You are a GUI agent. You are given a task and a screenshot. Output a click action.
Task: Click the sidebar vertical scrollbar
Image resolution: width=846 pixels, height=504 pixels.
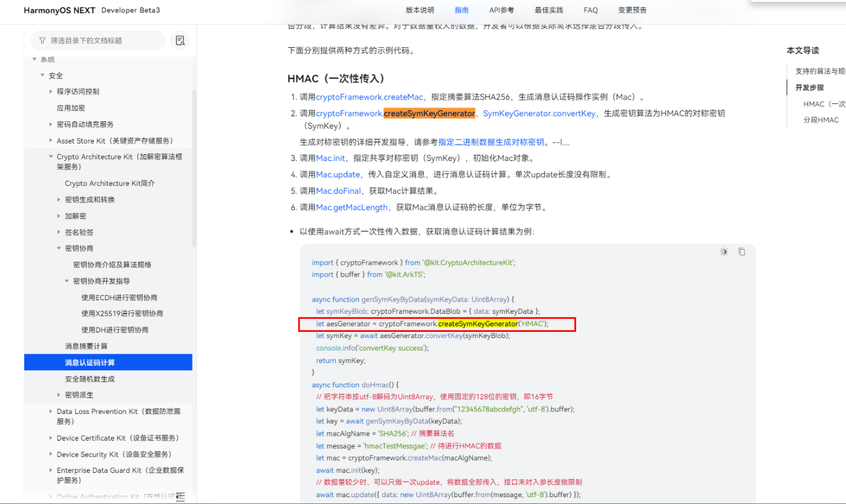click(x=195, y=168)
